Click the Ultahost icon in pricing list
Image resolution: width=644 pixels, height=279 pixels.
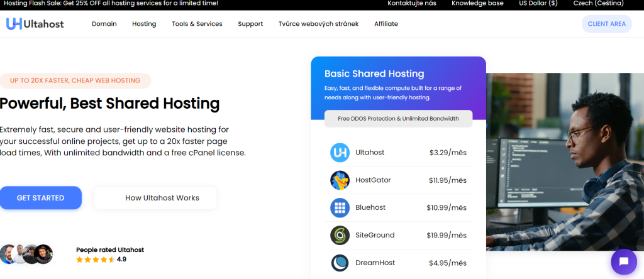(340, 153)
